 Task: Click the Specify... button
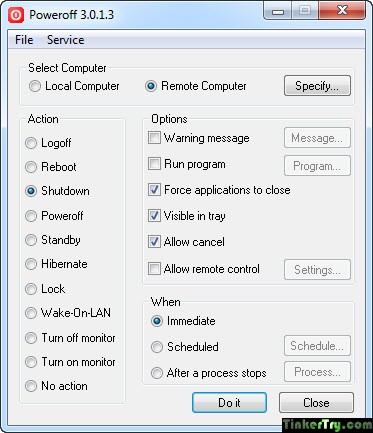coord(317,86)
